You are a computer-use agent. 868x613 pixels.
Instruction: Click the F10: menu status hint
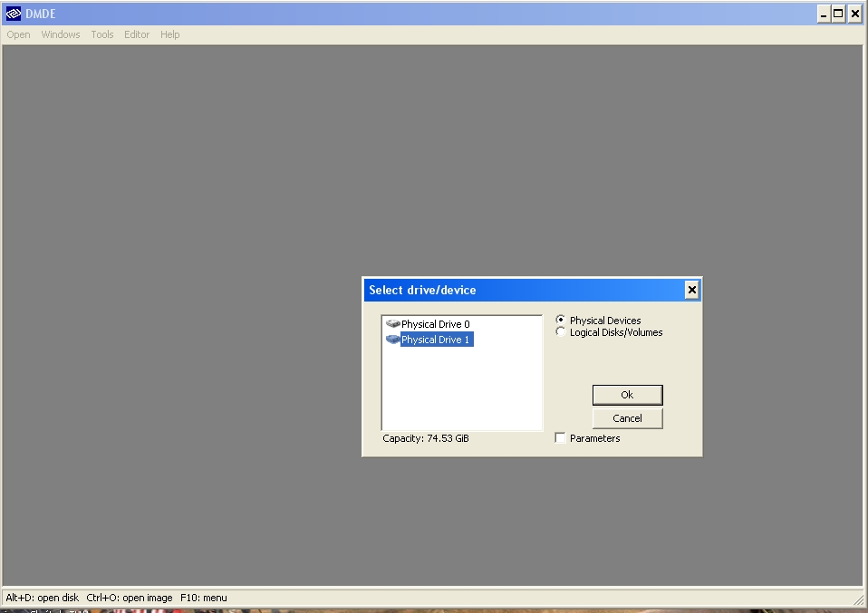point(203,598)
